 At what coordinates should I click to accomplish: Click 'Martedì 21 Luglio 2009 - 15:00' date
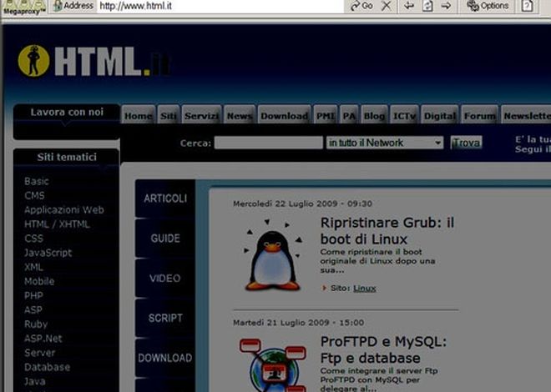click(x=298, y=322)
